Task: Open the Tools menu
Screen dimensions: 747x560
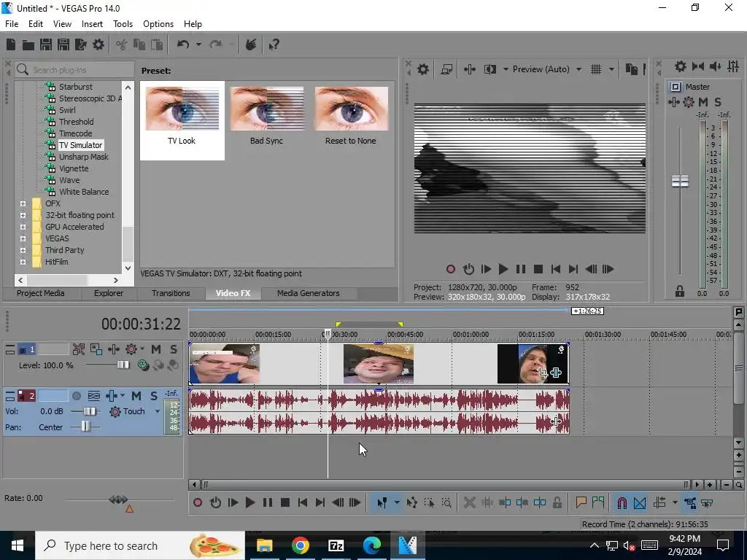Action: (x=123, y=24)
